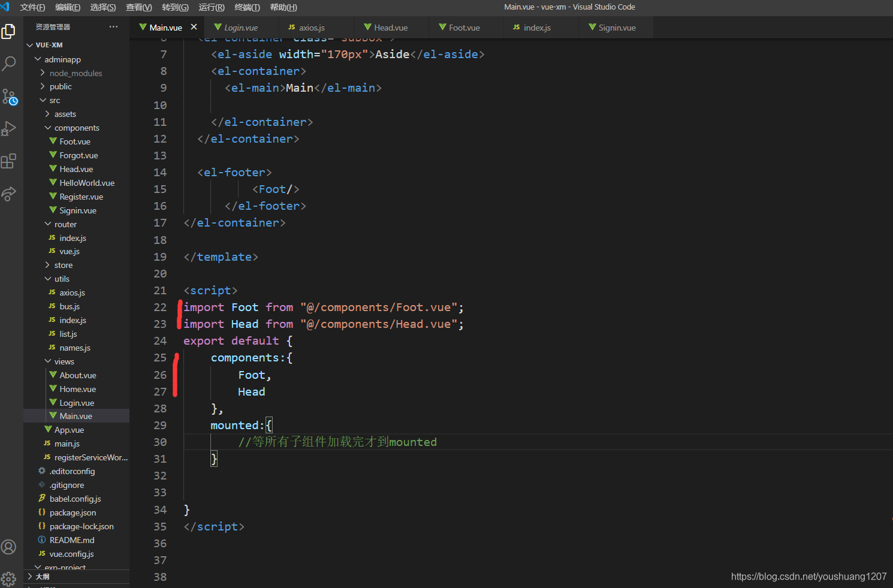Open the 帮助(H) menu
Screen dimensions: 893x588
pyautogui.click(x=283, y=7)
